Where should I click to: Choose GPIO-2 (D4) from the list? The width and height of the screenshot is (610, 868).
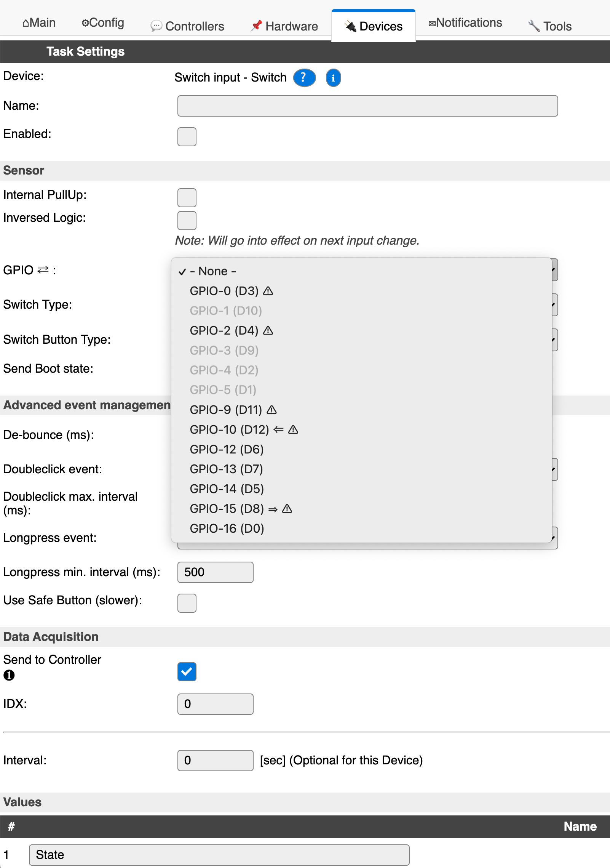[362, 331]
